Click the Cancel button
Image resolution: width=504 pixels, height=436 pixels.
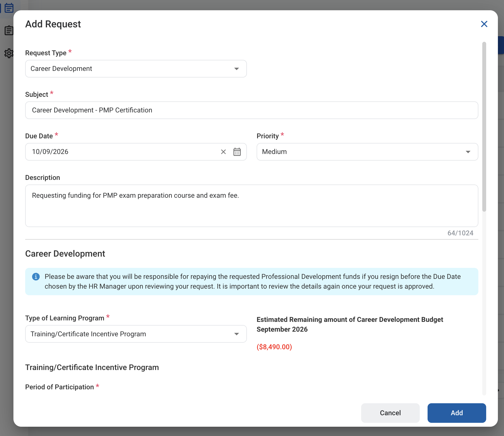[390, 413]
